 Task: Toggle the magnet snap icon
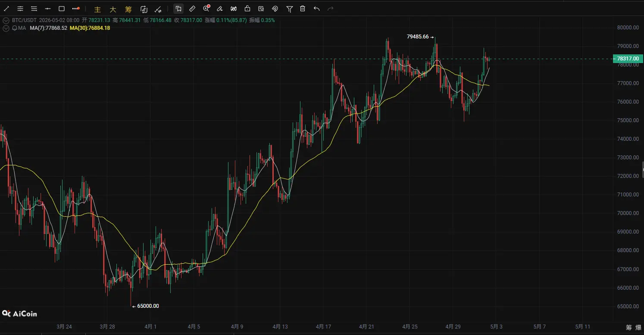(x=275, y=9)
